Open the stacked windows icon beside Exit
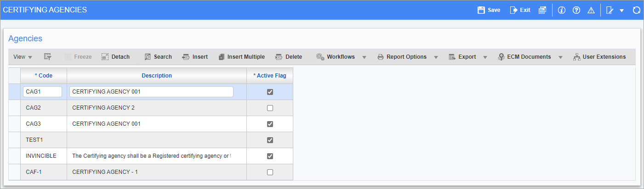The width and height of the screenshot is (644, 189). coord(542,10)
